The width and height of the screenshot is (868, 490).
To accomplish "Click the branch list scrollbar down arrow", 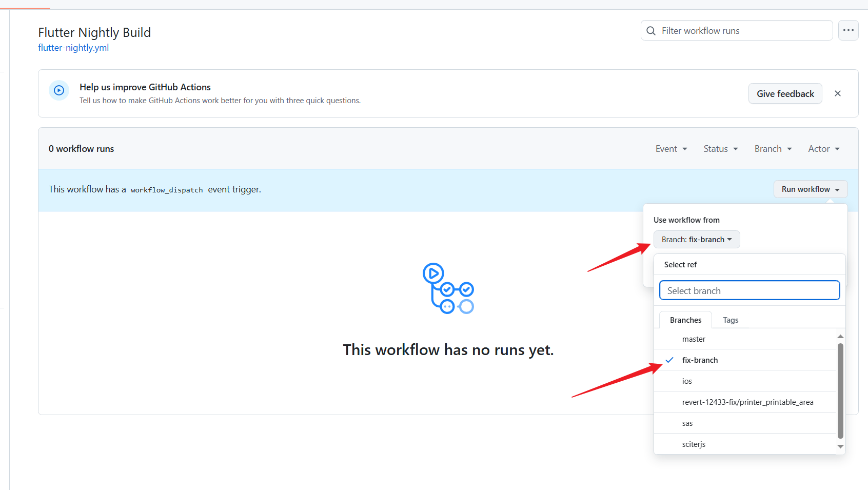I will (x=840, y=446).
